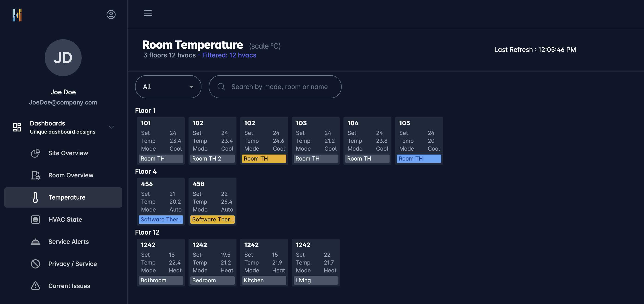Expand the All filter dropdown

[x=168, y=86]
